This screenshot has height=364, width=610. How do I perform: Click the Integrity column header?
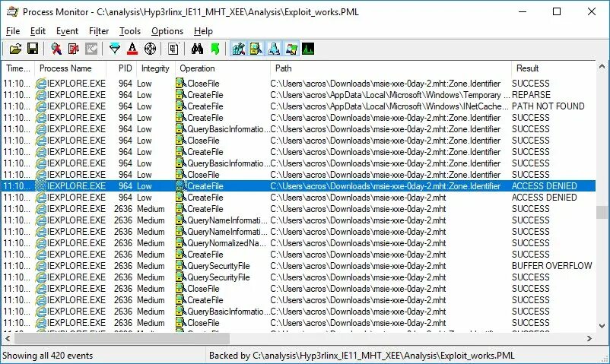[x=156, y=68]
